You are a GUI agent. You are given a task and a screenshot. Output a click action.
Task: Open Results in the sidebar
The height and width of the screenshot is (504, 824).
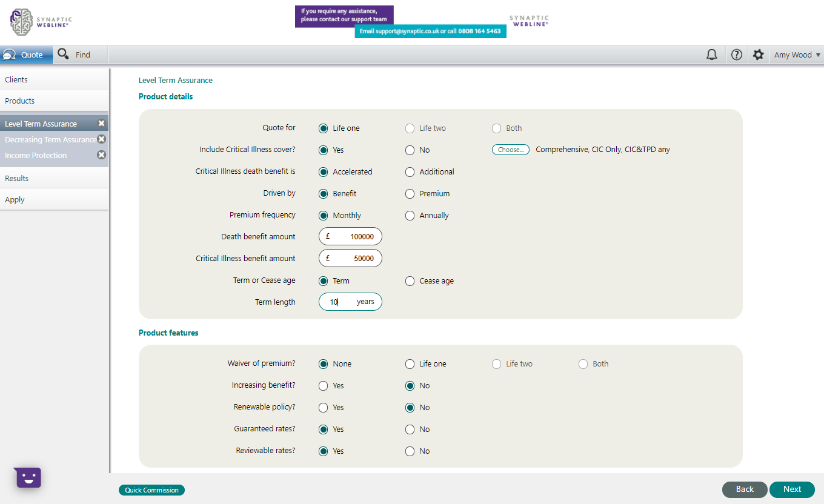55,178
